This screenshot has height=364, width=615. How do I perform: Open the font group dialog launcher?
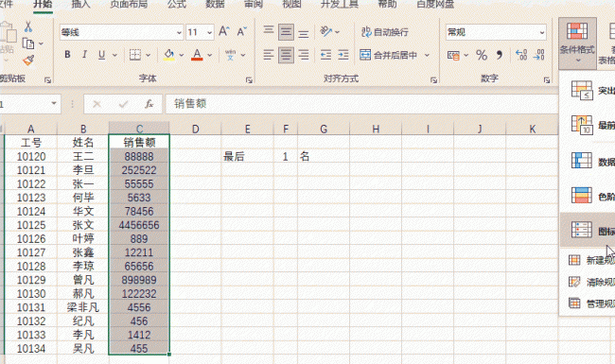pos(249,80)
